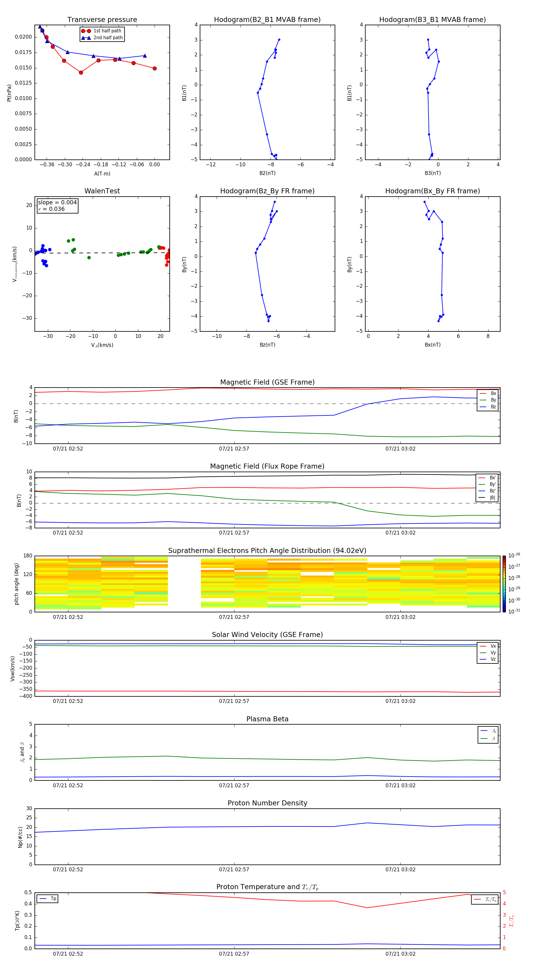This screenshot has width=535, height=980.
Task: Click the 'V_A(km/s)' x-axis label
Action: 102,345
